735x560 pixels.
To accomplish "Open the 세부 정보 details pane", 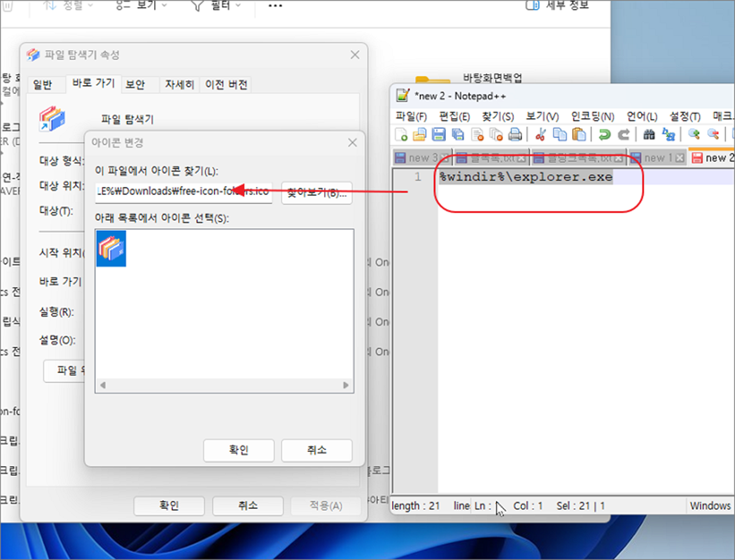I will (557, 5).
